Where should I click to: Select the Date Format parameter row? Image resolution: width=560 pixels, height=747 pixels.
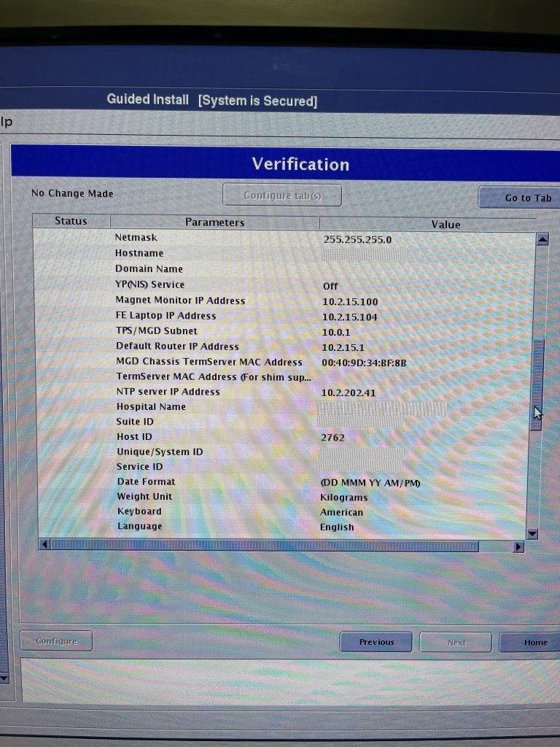tap(146, 481)
